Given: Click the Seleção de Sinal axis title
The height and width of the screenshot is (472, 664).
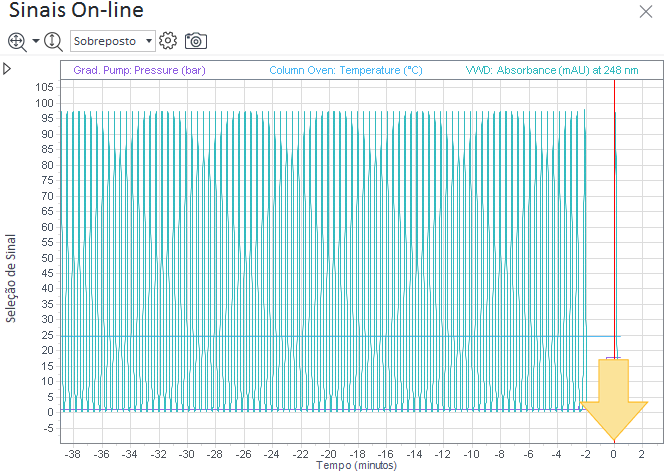Looking at the screenshot, I should [11, 279].
